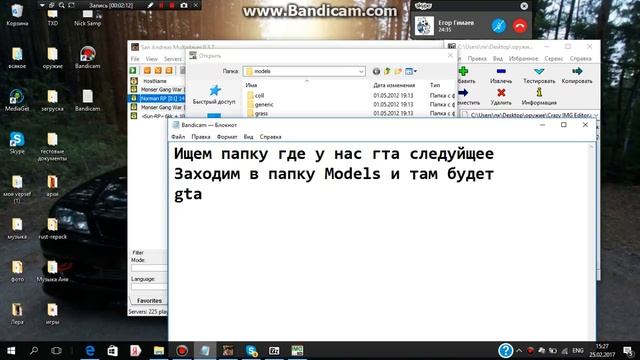Open the rust-repack folder on desktop

click(52, 229)
